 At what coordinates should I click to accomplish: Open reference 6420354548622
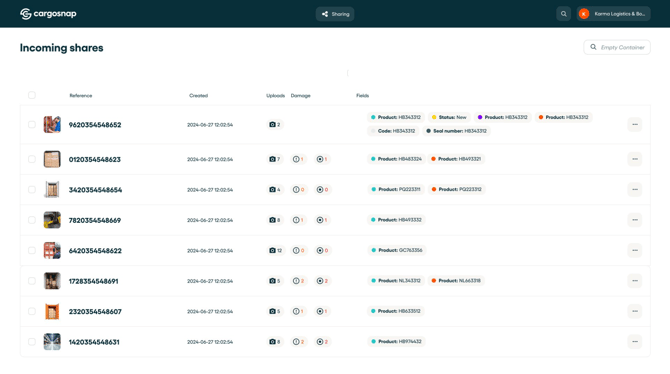click(95, 251)
